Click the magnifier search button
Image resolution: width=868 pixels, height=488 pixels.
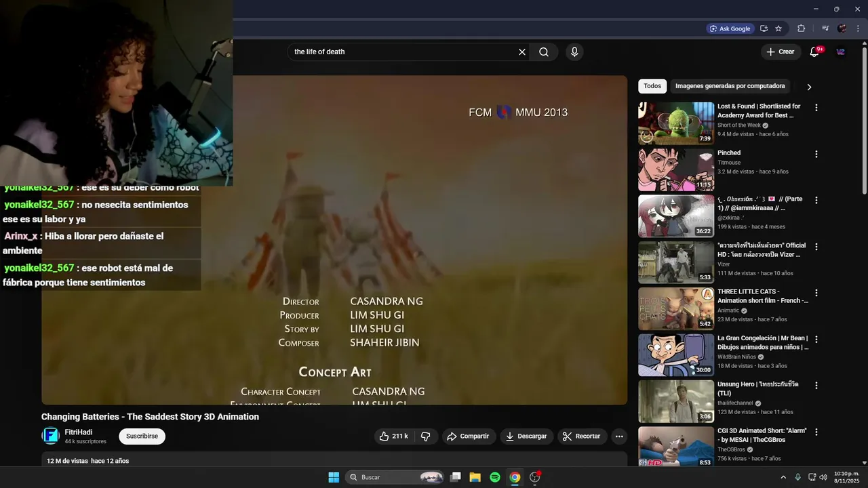coord(544,52)
